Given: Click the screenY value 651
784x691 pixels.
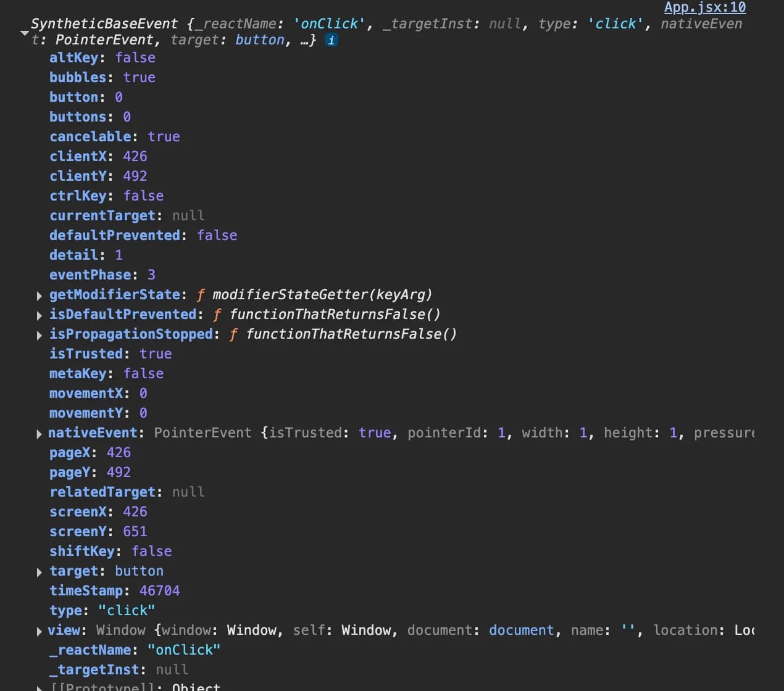Looking at the screenshot, I should 135,532.
